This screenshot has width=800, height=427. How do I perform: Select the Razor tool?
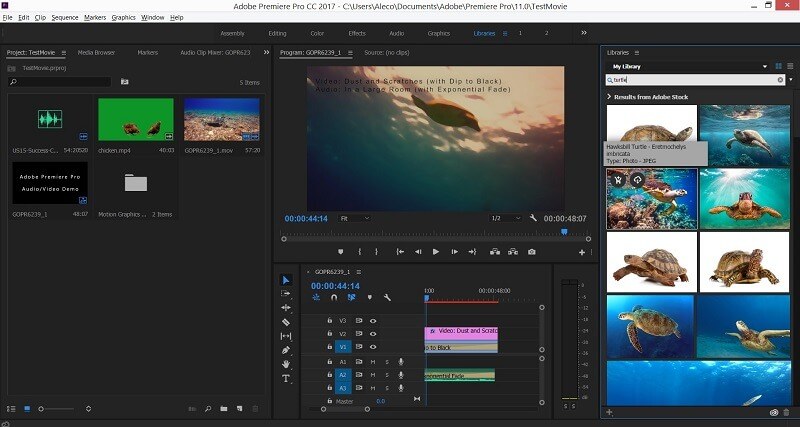pos(286,322)
